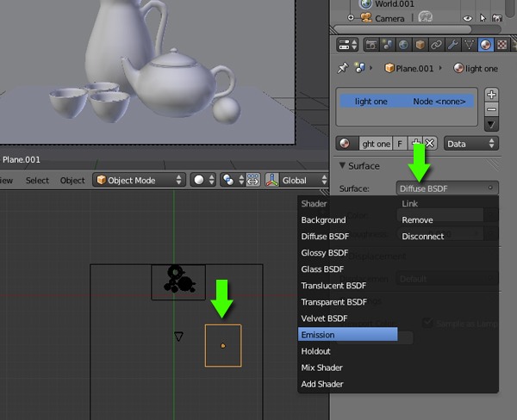Open the editor type selector dropdown
Viewport: 517px width, 420px height.
[347, 45]
